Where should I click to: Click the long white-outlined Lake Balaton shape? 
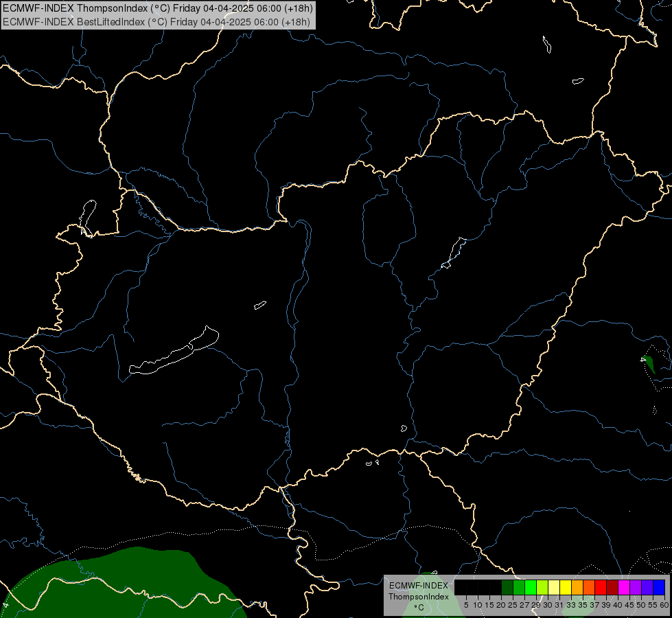[174, 350]
